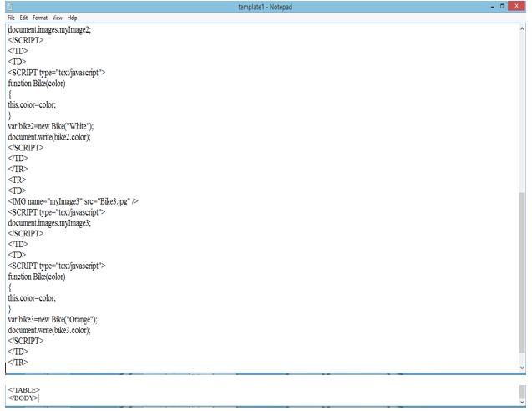Screen dimensions: 532x411
Task: Close the template1 Notepad window
Action: tap(516, 6)
